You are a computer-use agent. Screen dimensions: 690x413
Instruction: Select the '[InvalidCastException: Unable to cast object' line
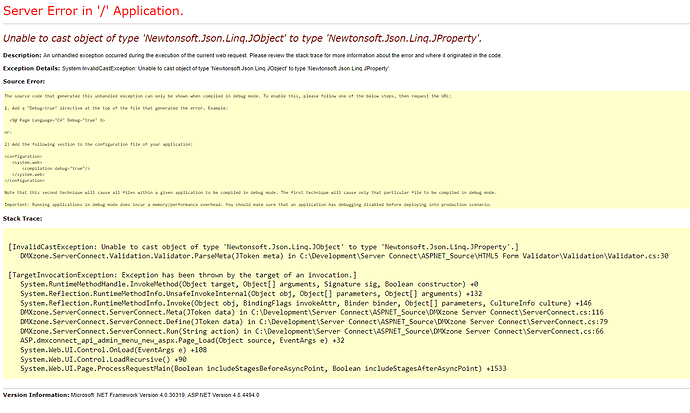pos(264,247)
